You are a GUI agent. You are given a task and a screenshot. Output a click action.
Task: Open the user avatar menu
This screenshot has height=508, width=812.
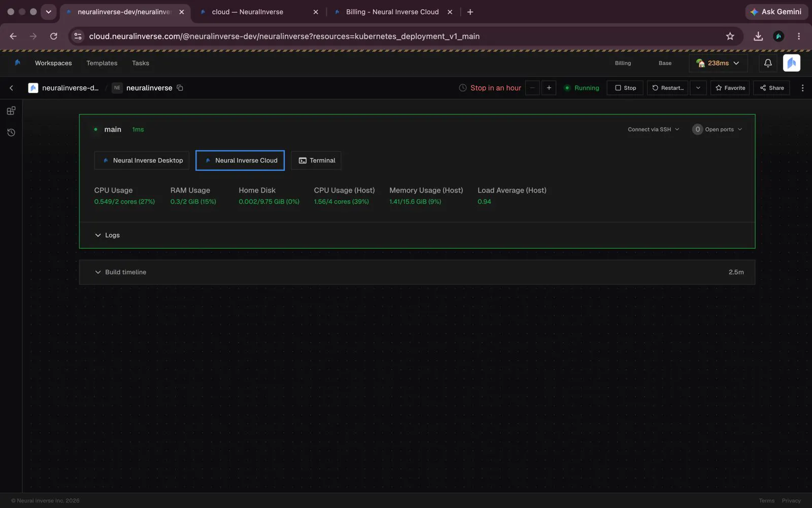pyautogui.click(x=792, y=63)
